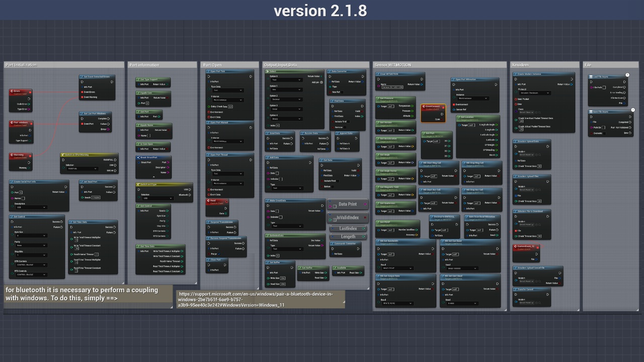Image resolution: width=644 pixels, height=362 pixels.
Task: Click the Get Location function icon
Action: [x=459, y=117]
